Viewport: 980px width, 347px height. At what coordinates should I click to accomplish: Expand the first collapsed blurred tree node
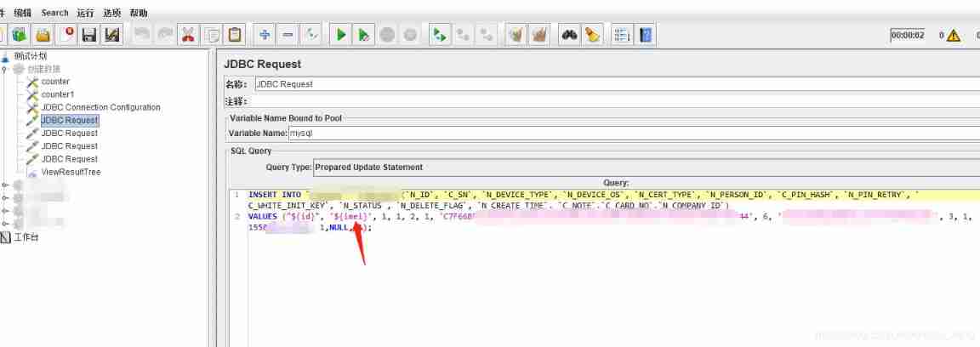pyautogui.click(x=5, y=185)
